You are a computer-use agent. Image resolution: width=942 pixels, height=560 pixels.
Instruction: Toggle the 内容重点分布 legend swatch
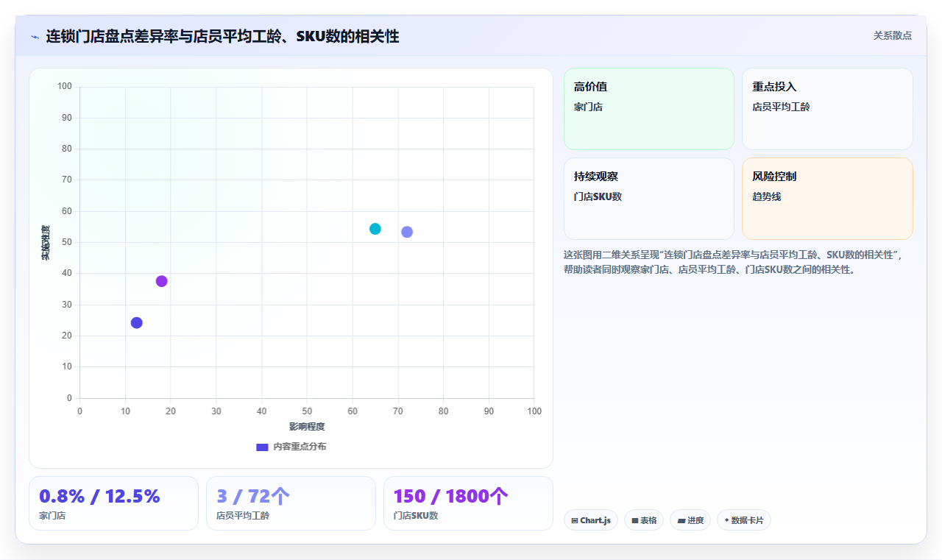262,447
